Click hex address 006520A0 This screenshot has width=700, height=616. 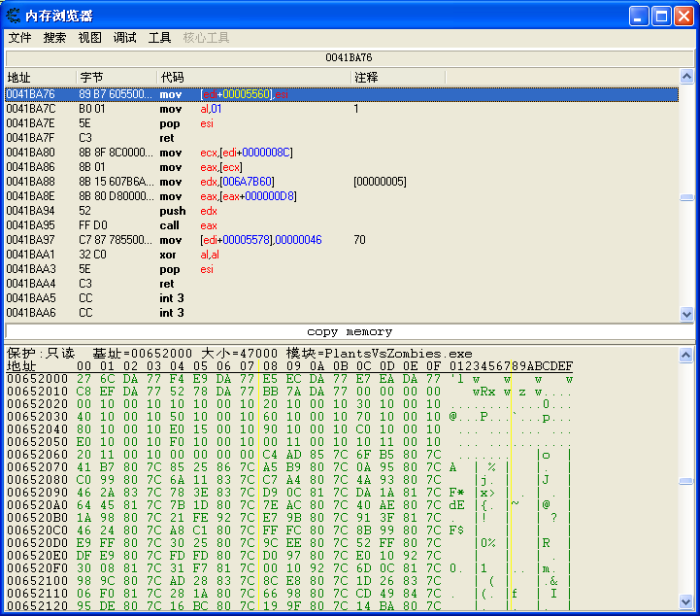(x=38, y=505)
